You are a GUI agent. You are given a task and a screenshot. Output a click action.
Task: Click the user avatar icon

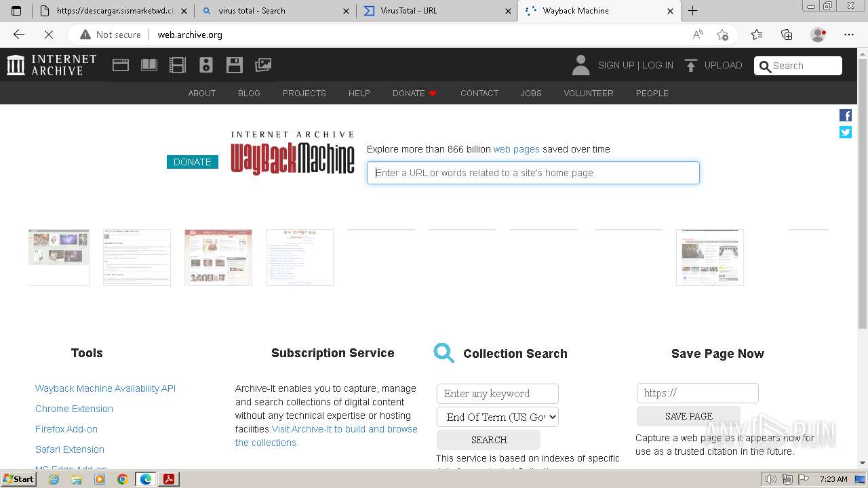click(580, 65)
